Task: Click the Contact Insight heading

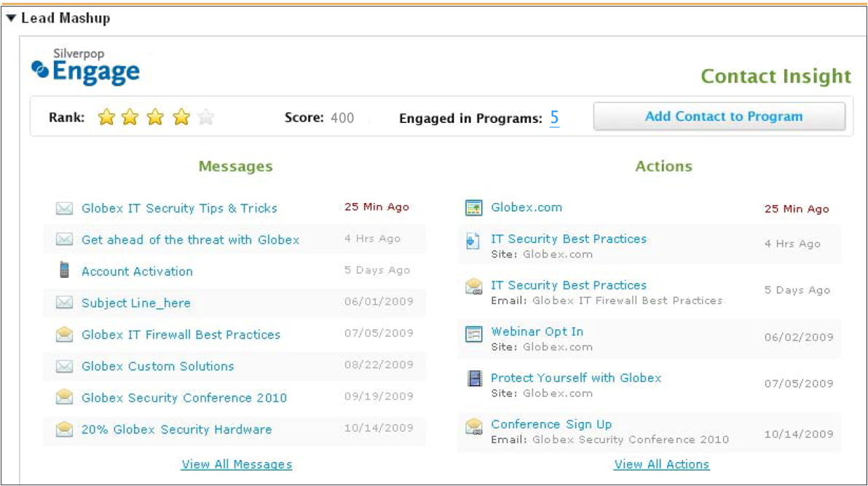Action: click(776, 76)
